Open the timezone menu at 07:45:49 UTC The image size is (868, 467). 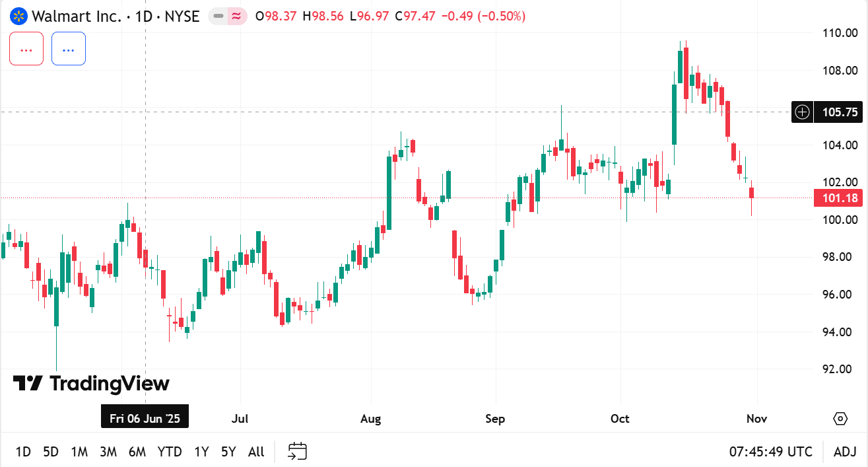pos(770,452)
